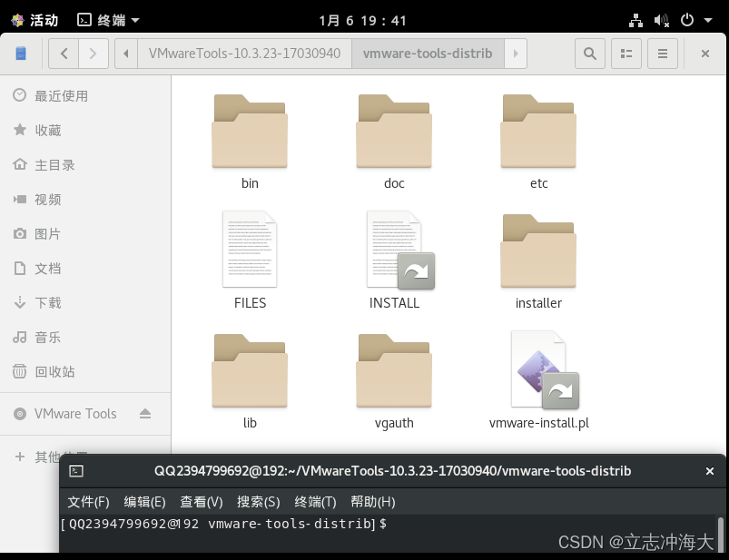Click the terminal window title icon
Viewport: 729px width, 560px height.
tap(76, 471)
